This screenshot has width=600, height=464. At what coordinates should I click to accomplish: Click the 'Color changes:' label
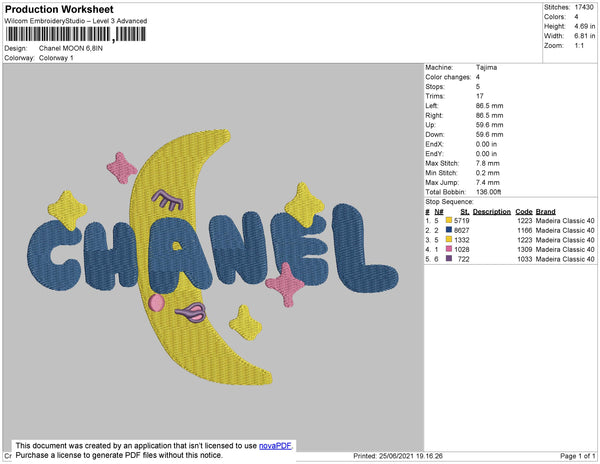448,77
